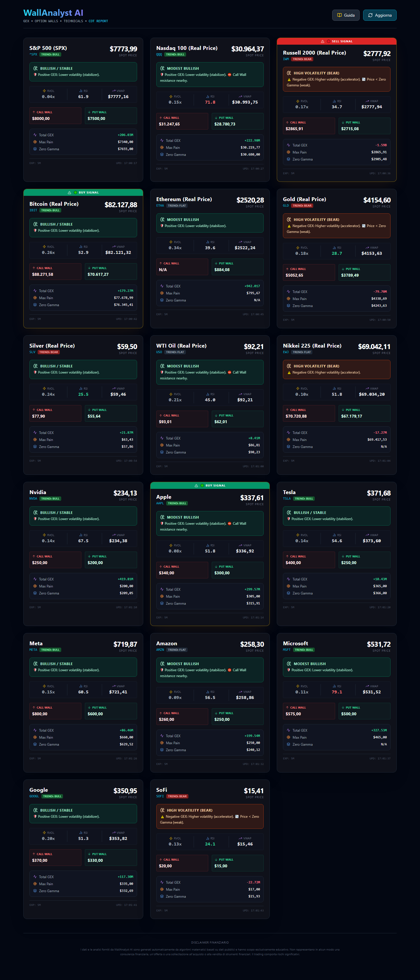Image resolution: width=420 pixels, height=980 pixels.
Task: Click the DISCLAIMER FINANZIARIO footer heading
Action: (x=210, y=943)
